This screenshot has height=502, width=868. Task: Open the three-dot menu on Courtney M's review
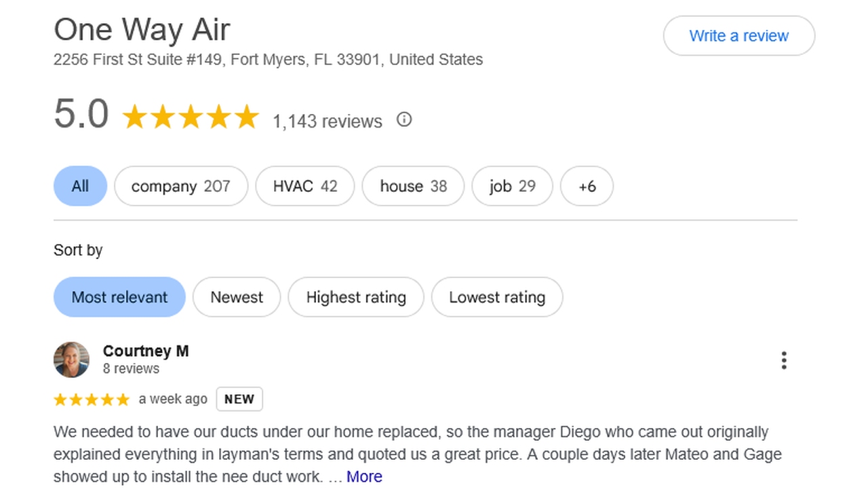[x=783, y=360]
